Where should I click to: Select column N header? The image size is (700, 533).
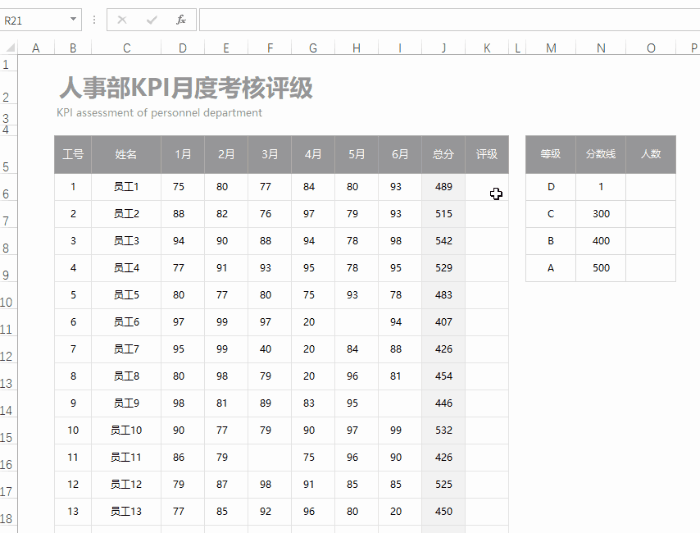tap(601, 48)
